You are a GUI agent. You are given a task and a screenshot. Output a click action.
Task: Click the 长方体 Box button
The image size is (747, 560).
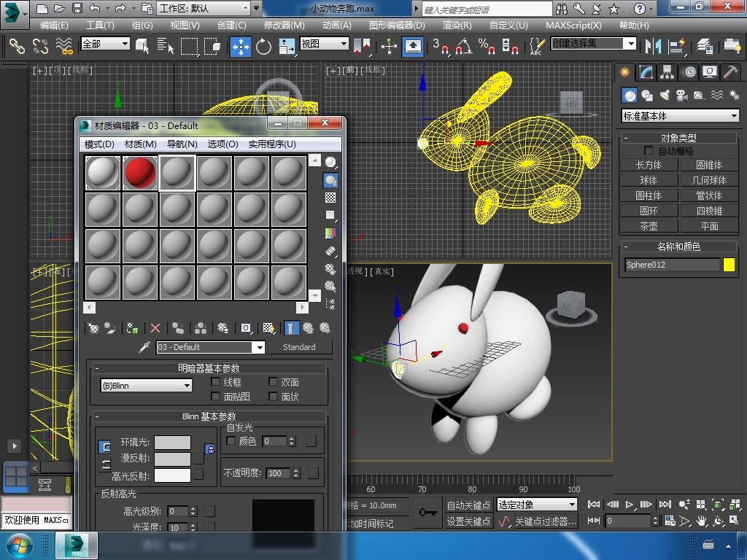click(649, 166)
